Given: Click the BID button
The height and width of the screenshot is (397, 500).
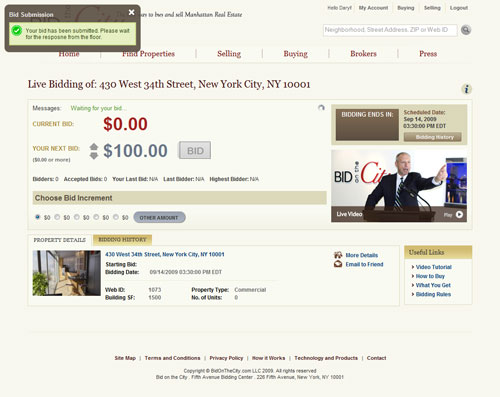Looking at the screenshot, I should click(x=195, y=150).
